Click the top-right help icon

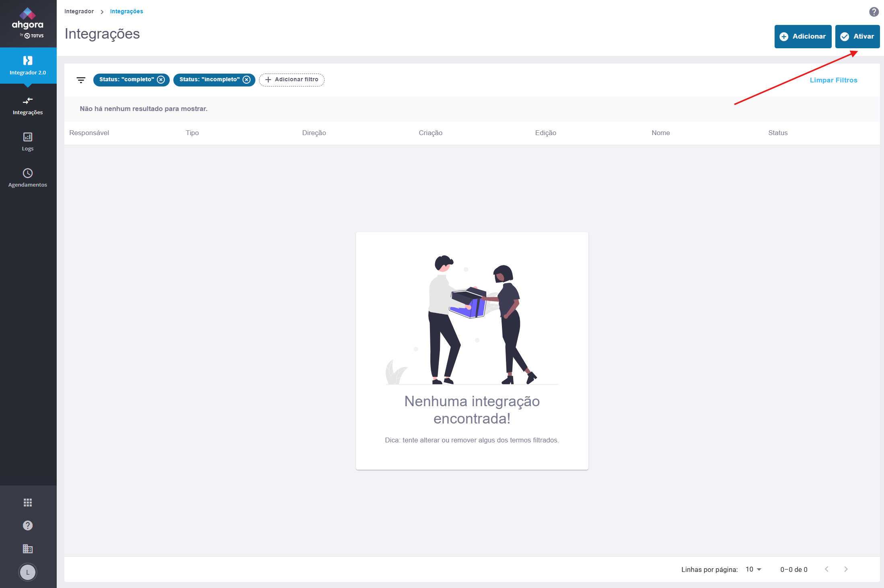tap(874, 12)
